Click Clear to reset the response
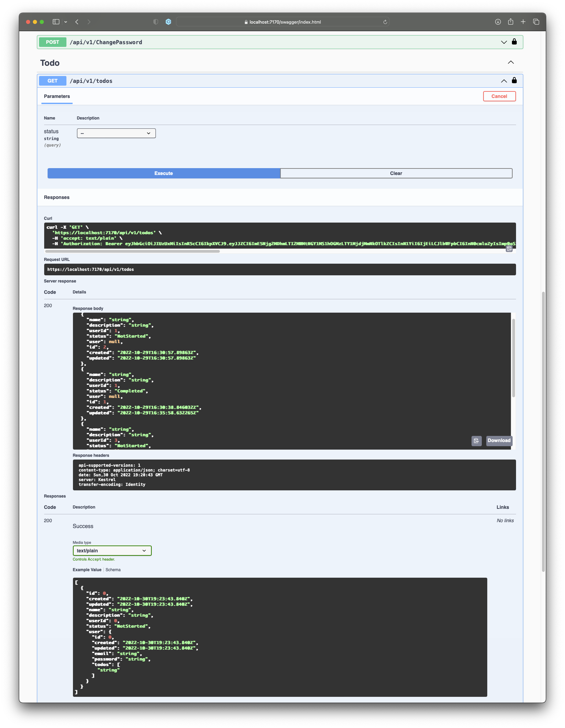 click(396, 173)
